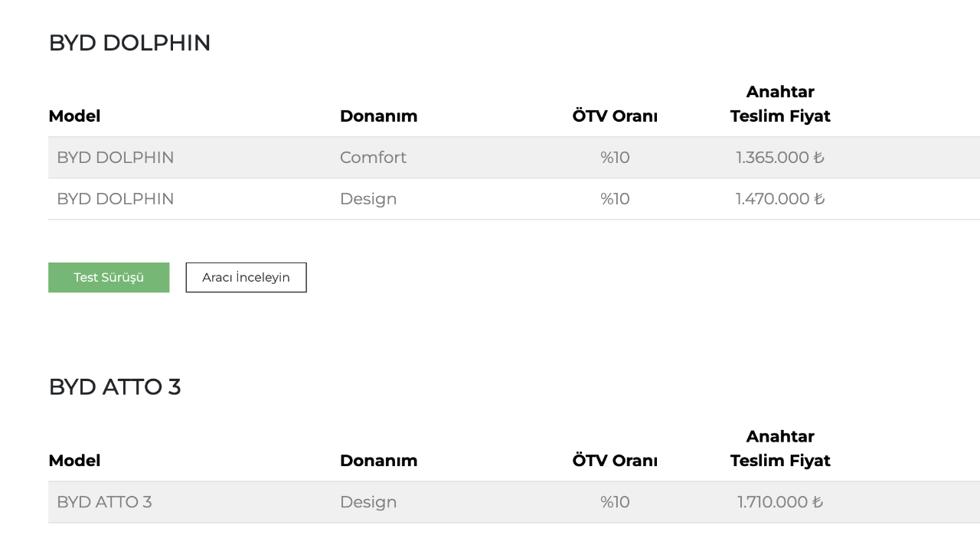Image resolution: width=980 pixels, height=551 pixels.
Task: Click the 1.710.000 ₺ price
Action: point(780,502)
